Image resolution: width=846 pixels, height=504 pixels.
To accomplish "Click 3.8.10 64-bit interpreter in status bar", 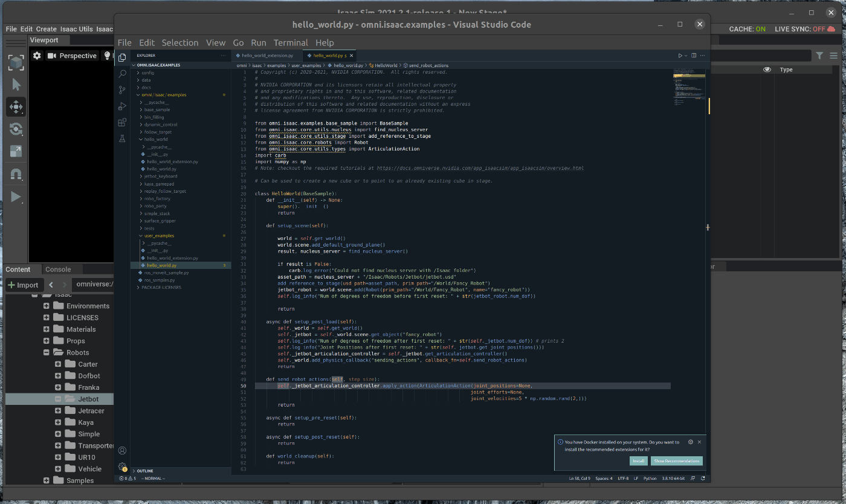I will coord(674,478).
